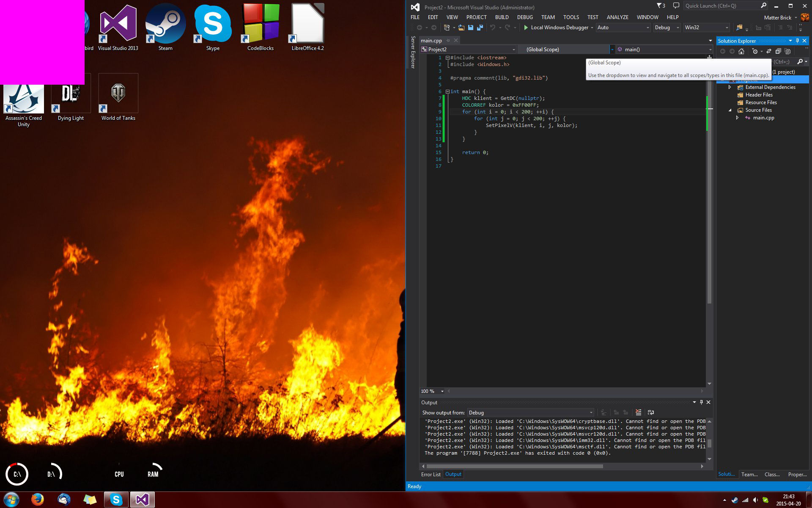Click the Home icon in Solution Explorer

pos(741,51)
